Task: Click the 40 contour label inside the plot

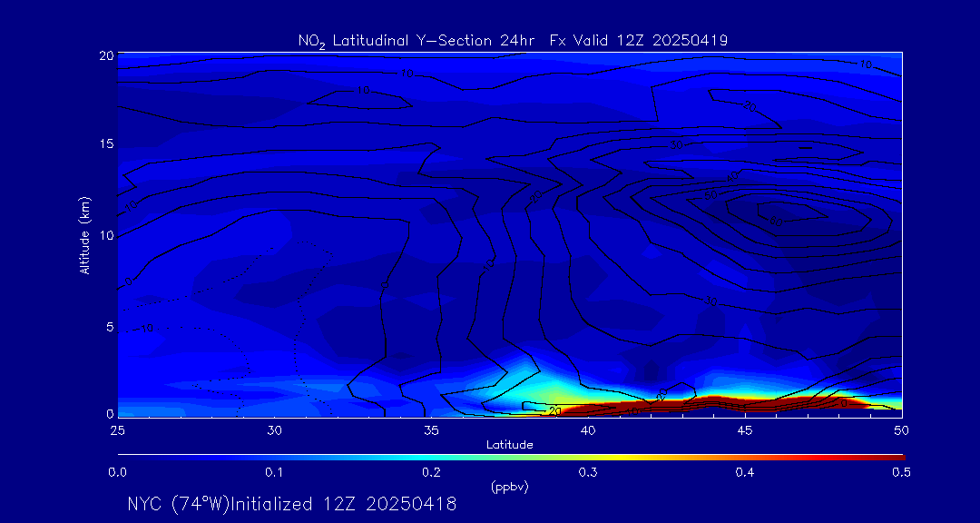Action: pos(732,178)
